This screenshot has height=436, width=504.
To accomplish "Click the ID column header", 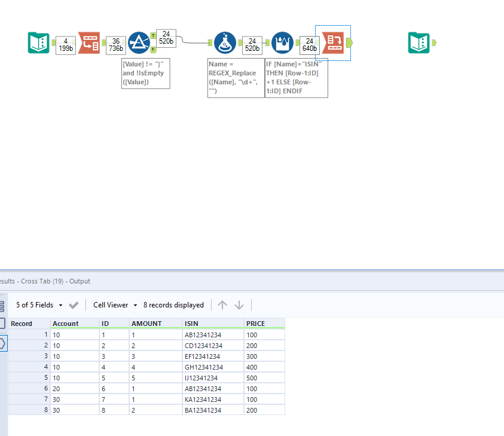I will pos(114,324).
